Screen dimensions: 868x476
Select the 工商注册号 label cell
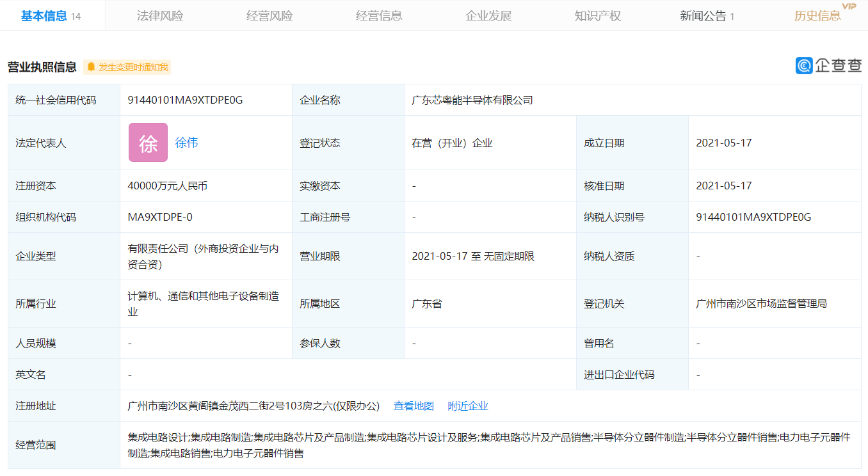(x=348, y=217)
